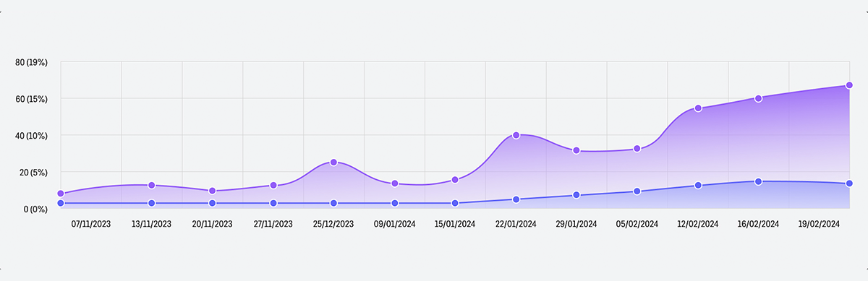Select blue data point above 22/01/2024

coord(516,199)
